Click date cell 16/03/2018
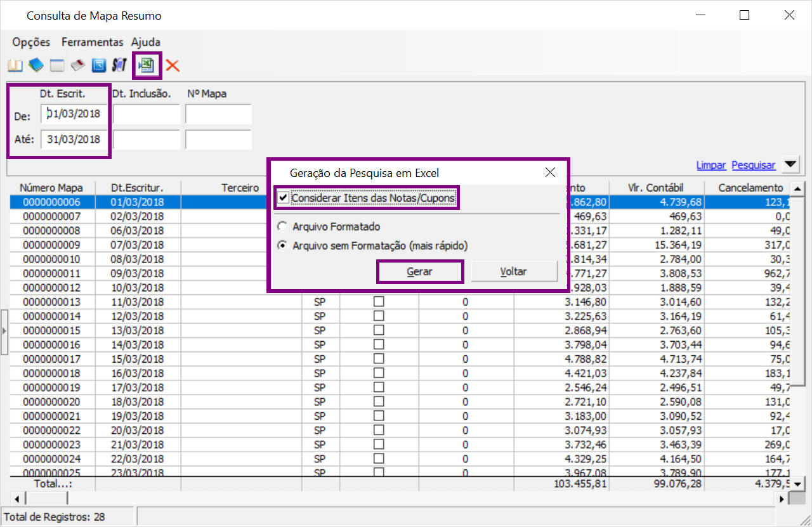The width and height of the screenshot is (812, 527). click(x=138, y=373)
